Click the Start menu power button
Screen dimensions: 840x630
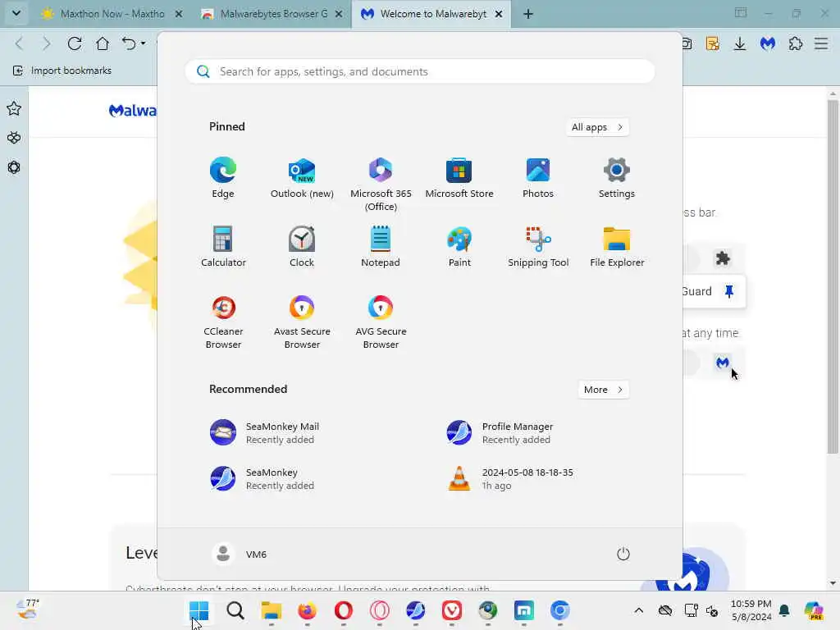tap(623, 554)
